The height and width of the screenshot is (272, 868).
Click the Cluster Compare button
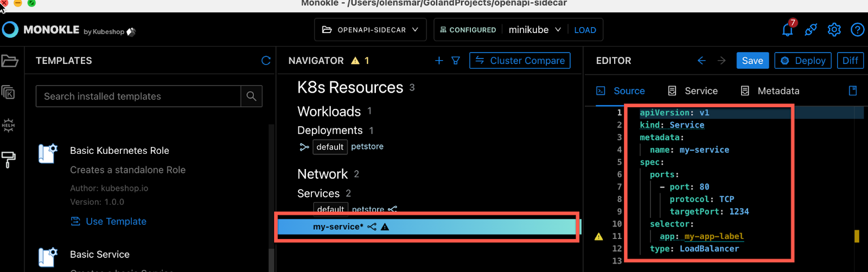(x=520, y=61)
